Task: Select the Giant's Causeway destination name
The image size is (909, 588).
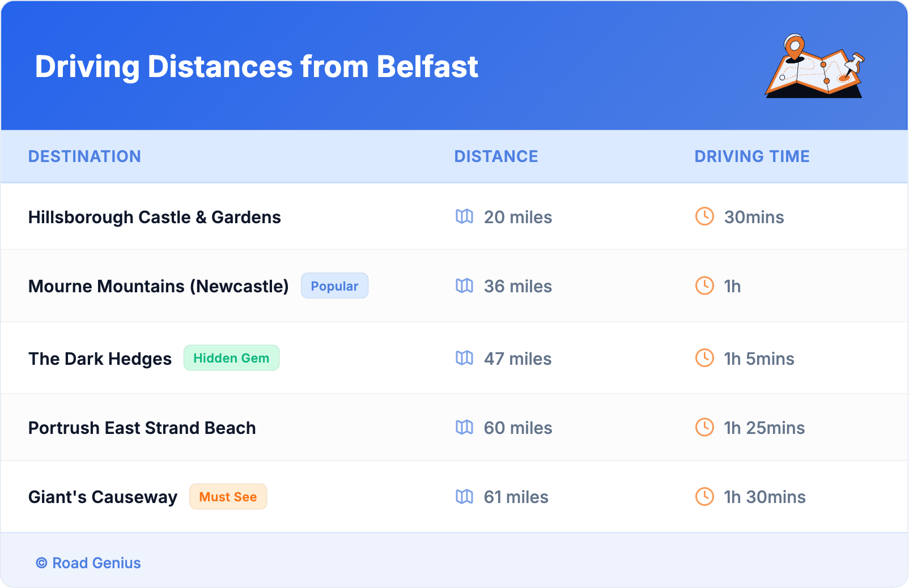Action: [103, 497]
